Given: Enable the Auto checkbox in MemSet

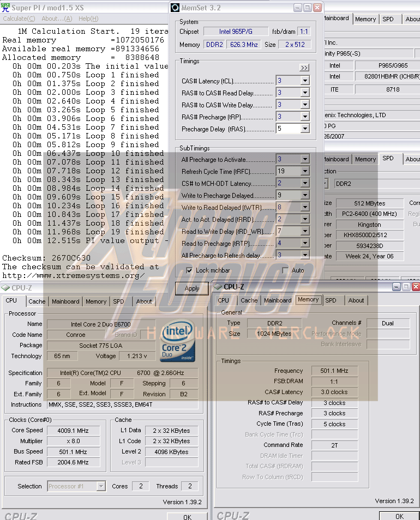Looking at the screenshot, I should point(285,270).
